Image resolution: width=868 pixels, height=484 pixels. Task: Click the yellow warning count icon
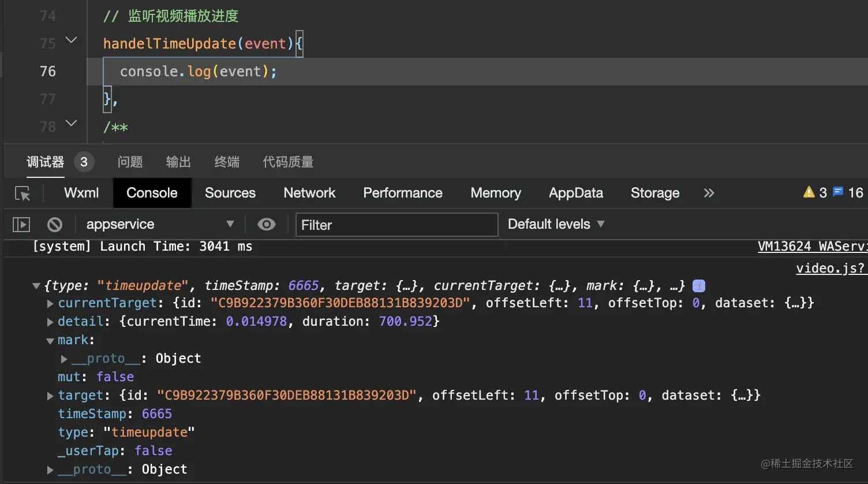pyautogui.click(x=809, y=192)
